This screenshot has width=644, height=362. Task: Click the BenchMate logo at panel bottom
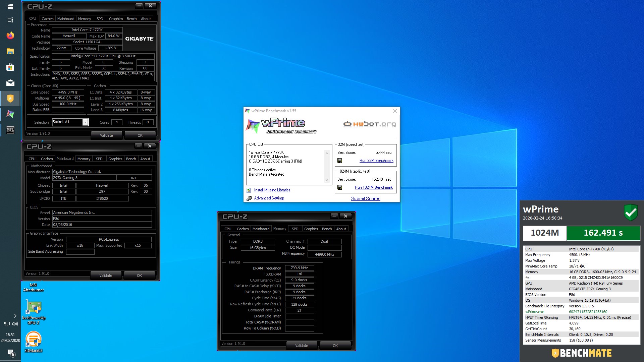[582, 353]
